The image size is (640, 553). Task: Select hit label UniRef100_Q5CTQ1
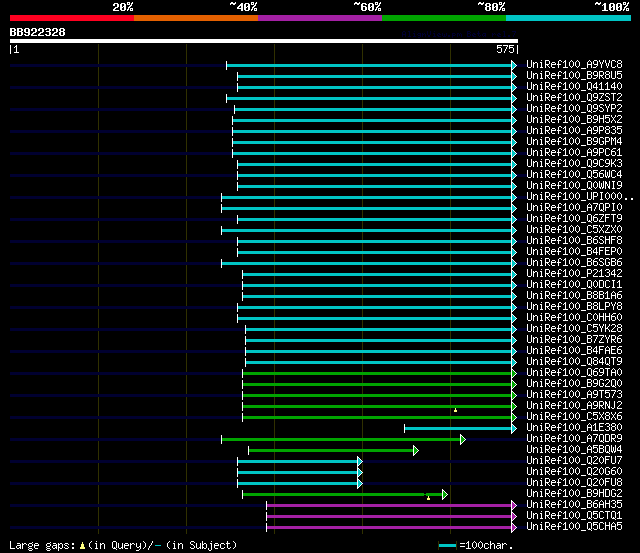[x=574, y=516]
